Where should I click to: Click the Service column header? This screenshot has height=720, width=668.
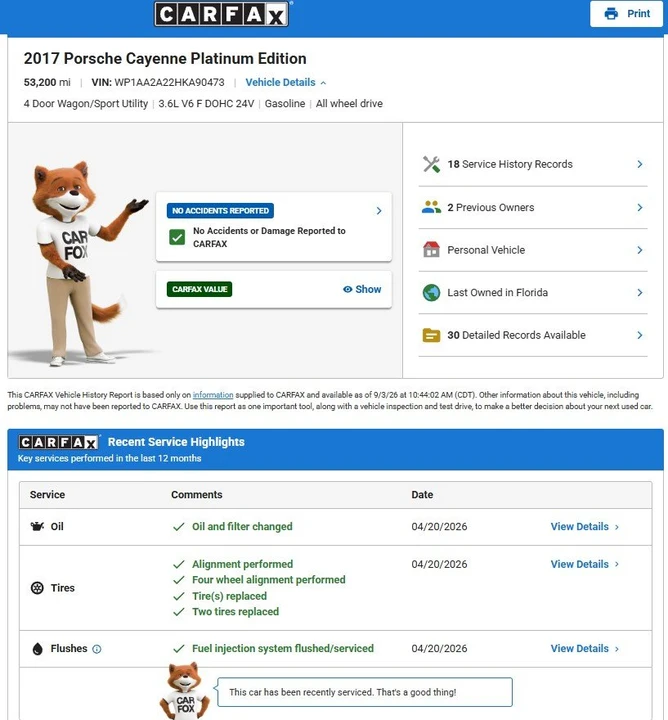(x=47, y=495)
